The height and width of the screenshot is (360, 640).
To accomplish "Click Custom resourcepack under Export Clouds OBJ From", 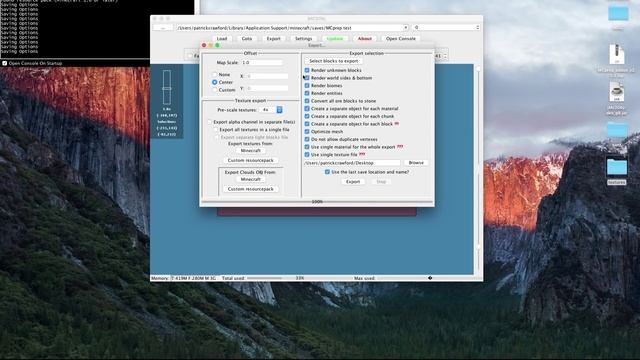I will (251, 189).
